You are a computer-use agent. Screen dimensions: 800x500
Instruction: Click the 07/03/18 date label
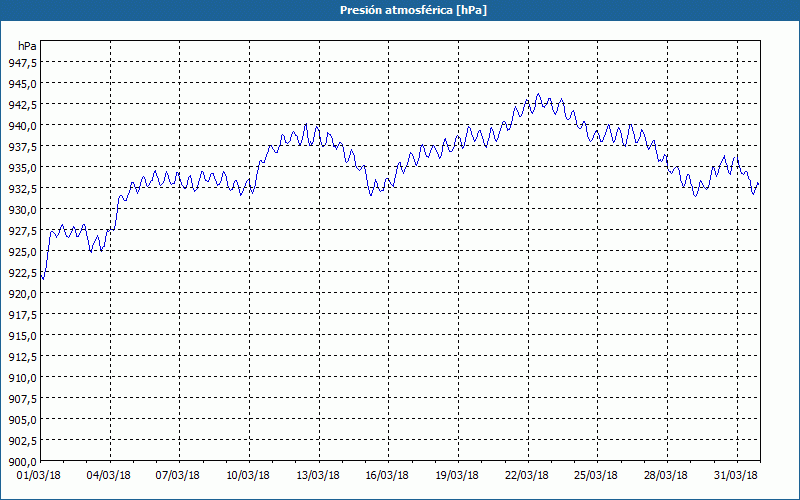click(178, 475)
